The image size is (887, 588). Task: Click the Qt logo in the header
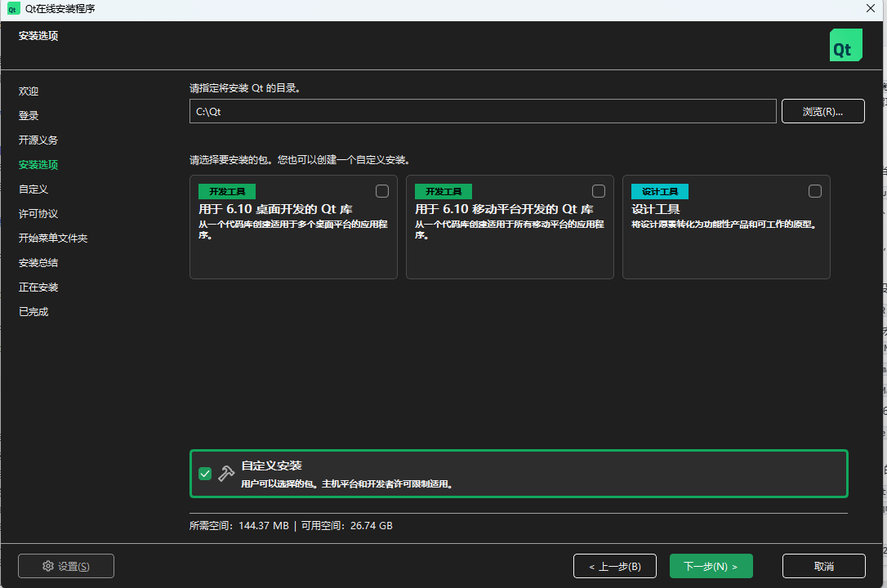(x=845, y=45)
